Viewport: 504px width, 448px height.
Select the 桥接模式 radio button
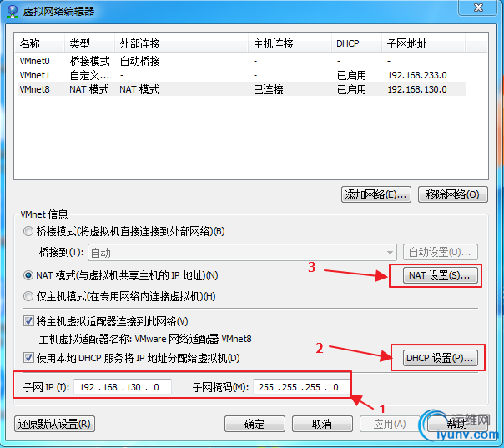pyautogui.click(x=28, y=231)
